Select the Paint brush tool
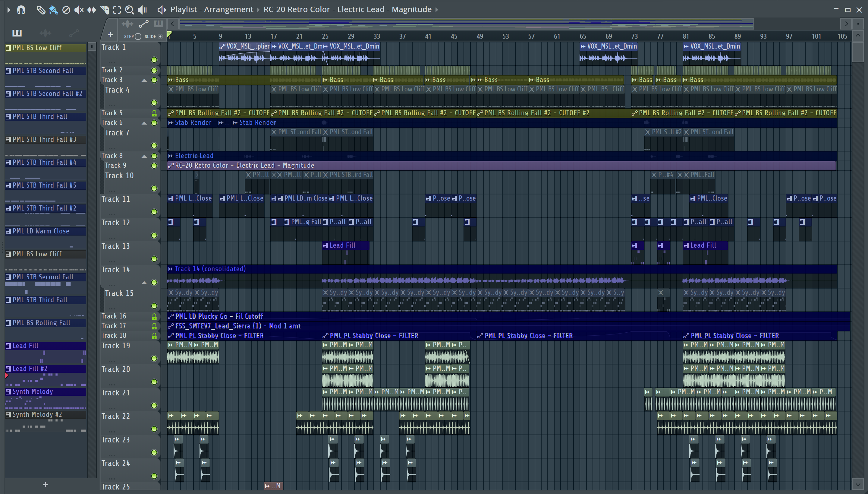Image resolution: width=868 pixels, height=494 pixels. (53, 10)
